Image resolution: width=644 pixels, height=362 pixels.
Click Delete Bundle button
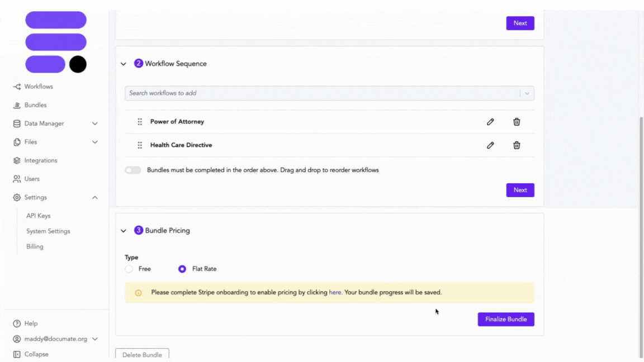(142, 355)
